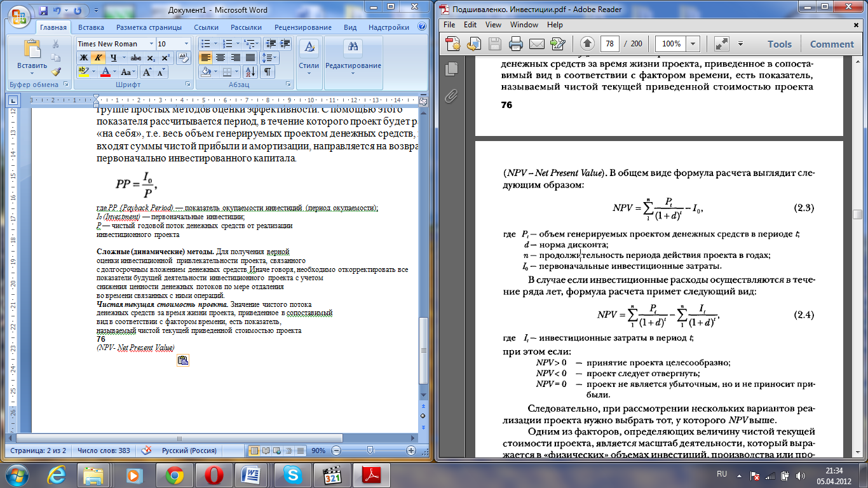Toggle italic formatting (К)
Image resolution: width=868 pixels, height=488 pixels.
tap(98, 58)
